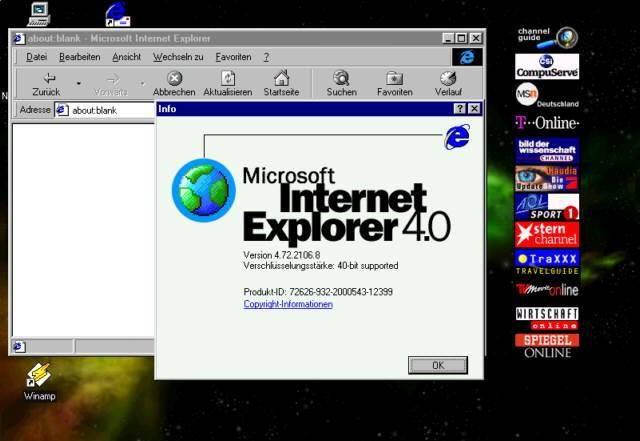Click the Version 4.72.2106.8 text
Image resolution: width=640 pixels, height=441 pixels.
[282, 255]
